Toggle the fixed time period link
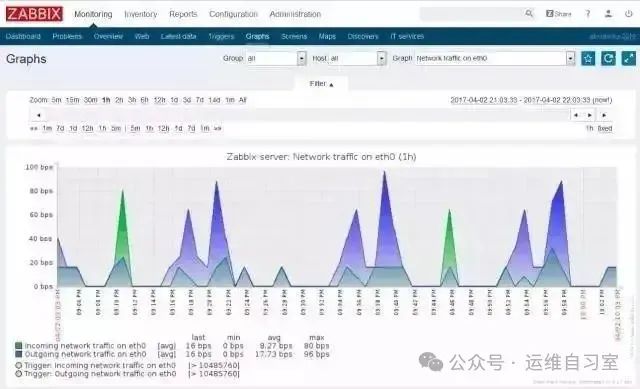 pos(605,128)
